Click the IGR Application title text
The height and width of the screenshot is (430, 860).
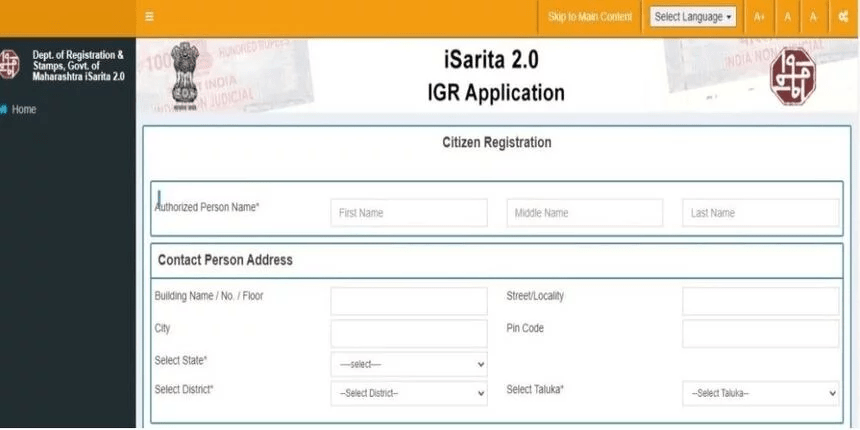(x=496, y=93)
